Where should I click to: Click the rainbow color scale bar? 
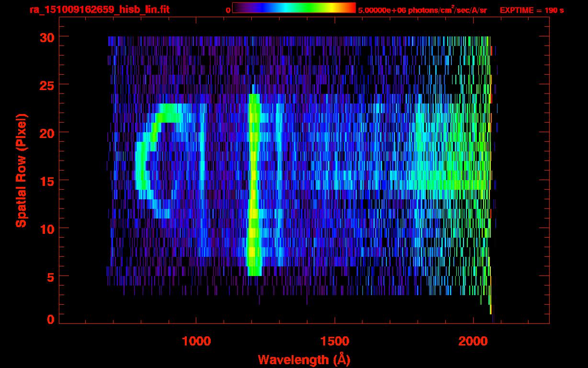click(x=294, y=8)
